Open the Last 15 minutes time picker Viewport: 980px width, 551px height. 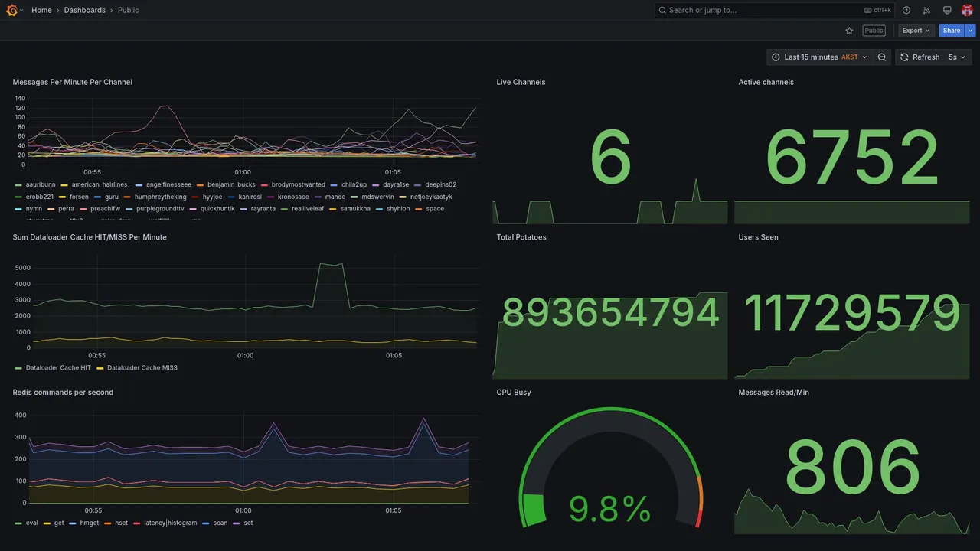(x=819, y=57)
